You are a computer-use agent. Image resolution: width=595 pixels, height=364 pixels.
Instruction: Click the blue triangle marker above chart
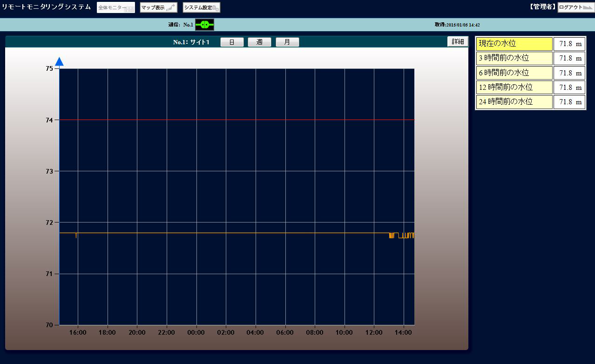point(59,61)
